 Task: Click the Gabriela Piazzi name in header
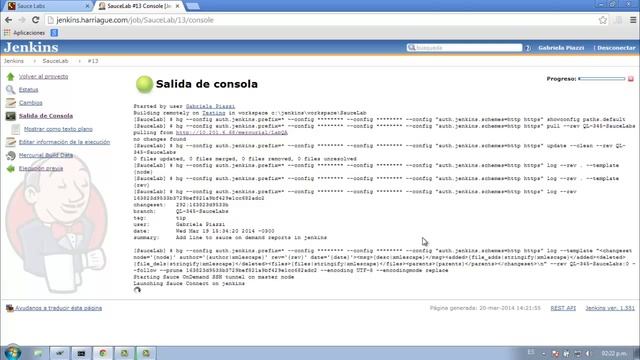coord(561,48)
